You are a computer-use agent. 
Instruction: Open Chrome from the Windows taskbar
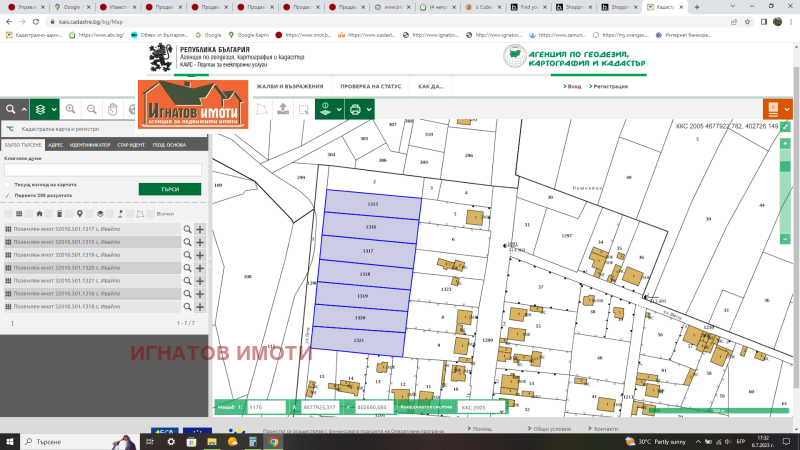[x=273, y=440]
